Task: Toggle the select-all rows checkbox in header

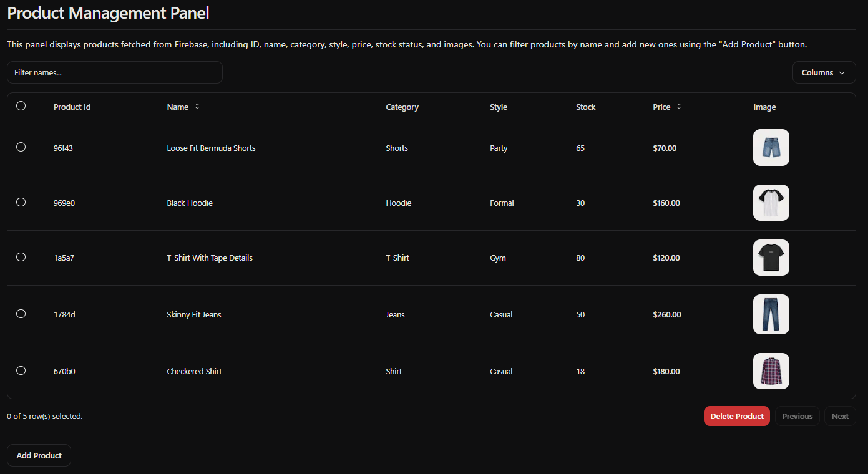Action: [x=21, y=106]
